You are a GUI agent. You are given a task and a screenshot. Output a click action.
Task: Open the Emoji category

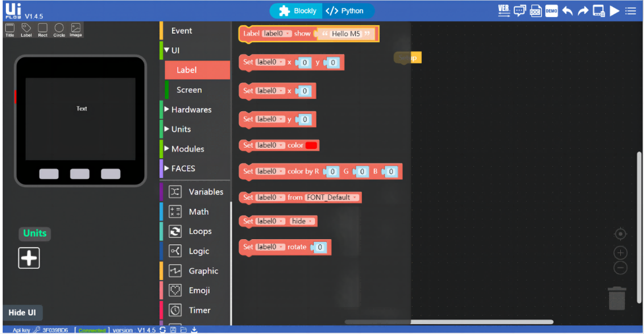(196, 291)
